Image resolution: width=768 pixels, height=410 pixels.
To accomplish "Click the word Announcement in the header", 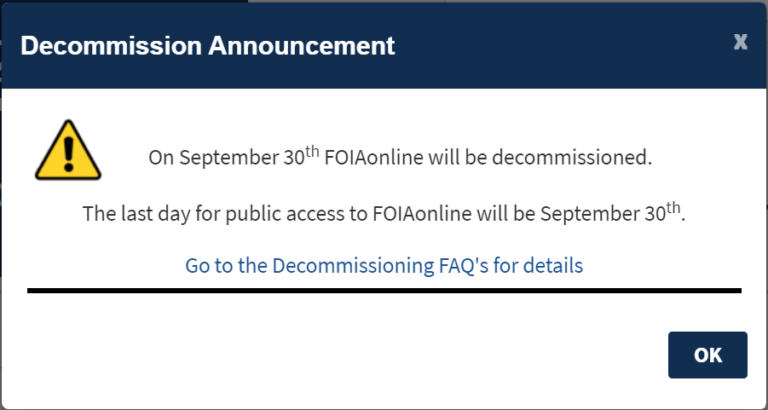I will click(x=302, y=46).
